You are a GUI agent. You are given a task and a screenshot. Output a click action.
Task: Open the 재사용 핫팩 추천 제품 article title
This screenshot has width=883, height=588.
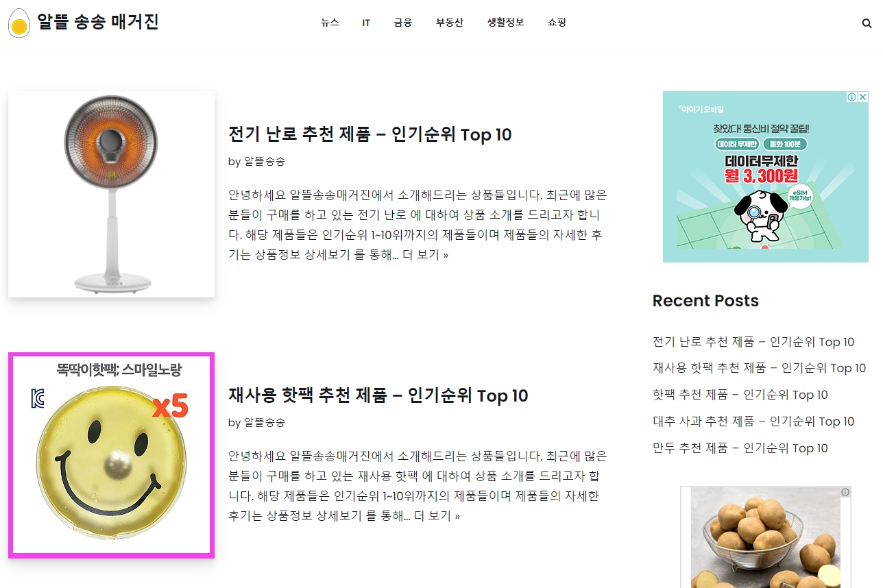click(x=378, y=395)
